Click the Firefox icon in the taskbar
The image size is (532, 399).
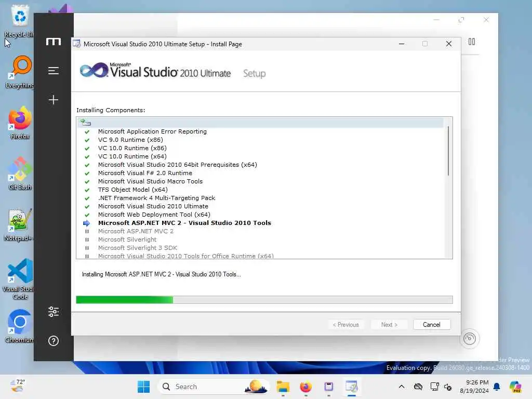pos(305,387)
